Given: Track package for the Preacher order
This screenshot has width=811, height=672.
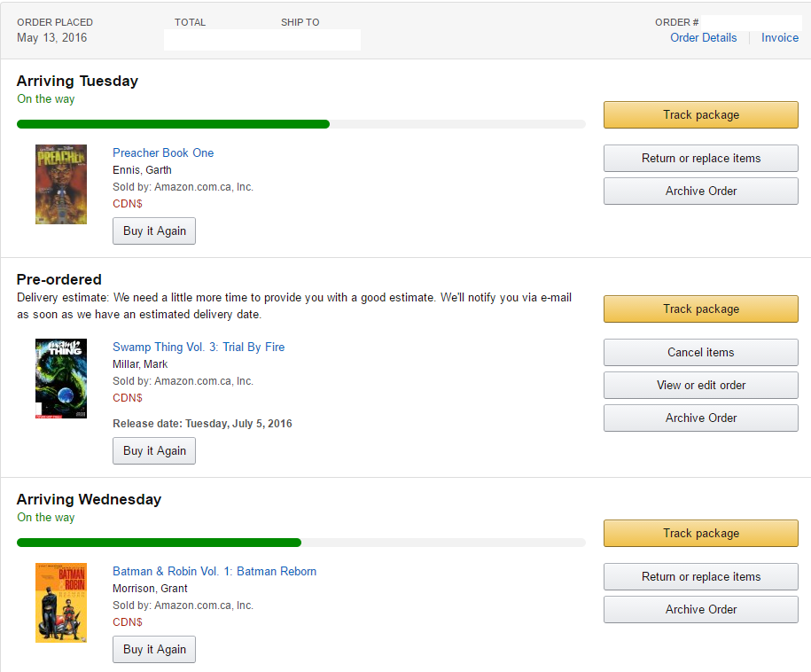Looking at the screenshot, I should [700, 114].
